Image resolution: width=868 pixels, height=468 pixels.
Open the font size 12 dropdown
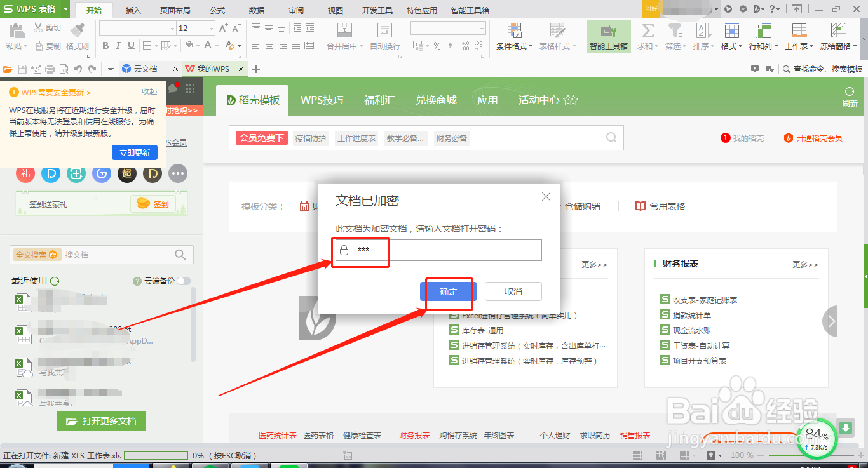(x=211, y=29)
